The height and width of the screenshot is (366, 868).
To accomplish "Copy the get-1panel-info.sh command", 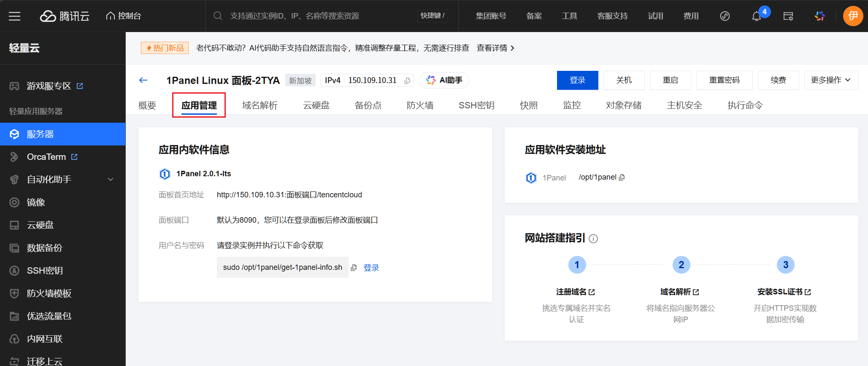I will pyautogui.click(x=354, y=267).
